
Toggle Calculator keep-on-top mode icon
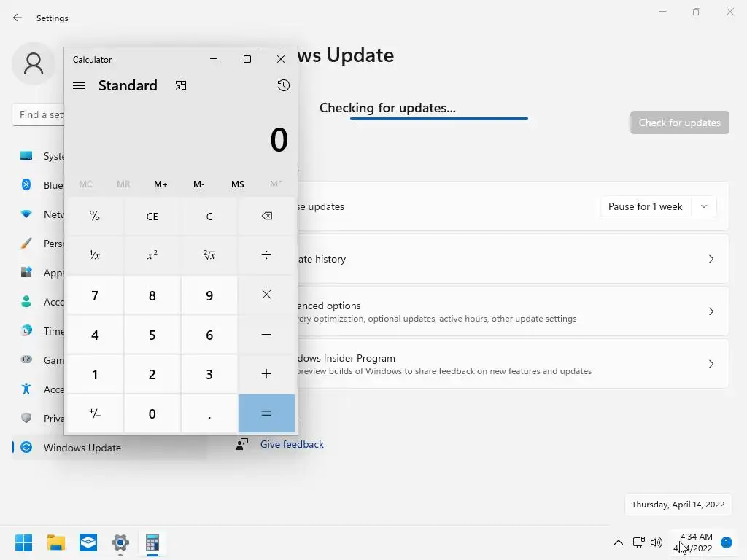point(181,86)
